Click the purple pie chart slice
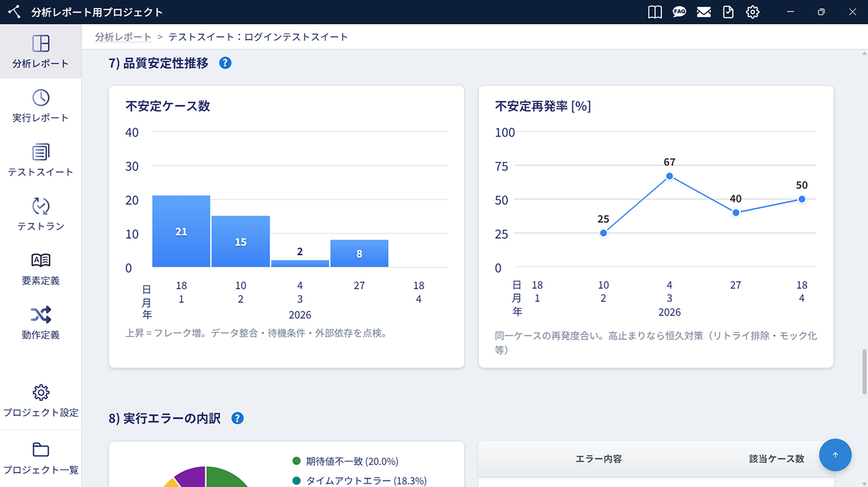 tap(191, 476)
